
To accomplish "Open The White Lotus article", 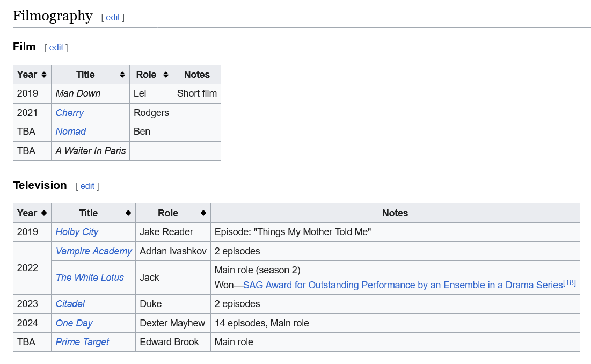I will click(x=90, y=278).
